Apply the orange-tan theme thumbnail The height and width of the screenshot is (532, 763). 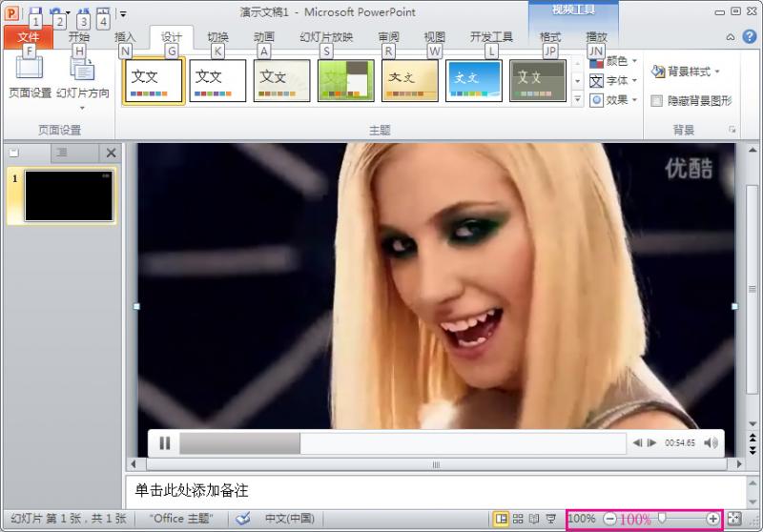click(x=410, y=81)
